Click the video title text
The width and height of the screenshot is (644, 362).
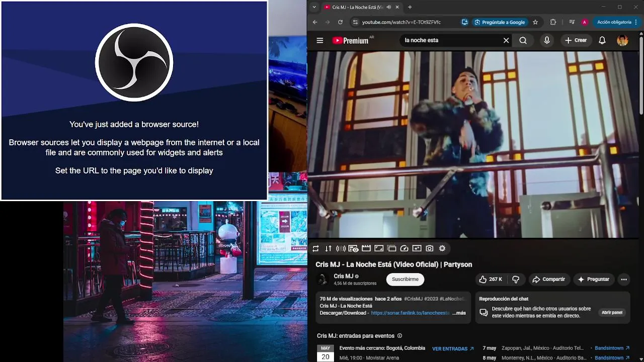click(393, 264)
